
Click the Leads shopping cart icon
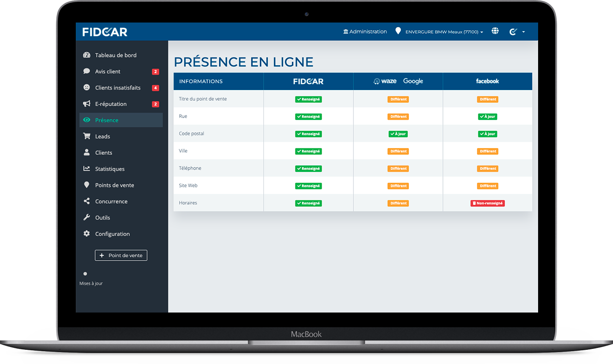pos(87,136)
